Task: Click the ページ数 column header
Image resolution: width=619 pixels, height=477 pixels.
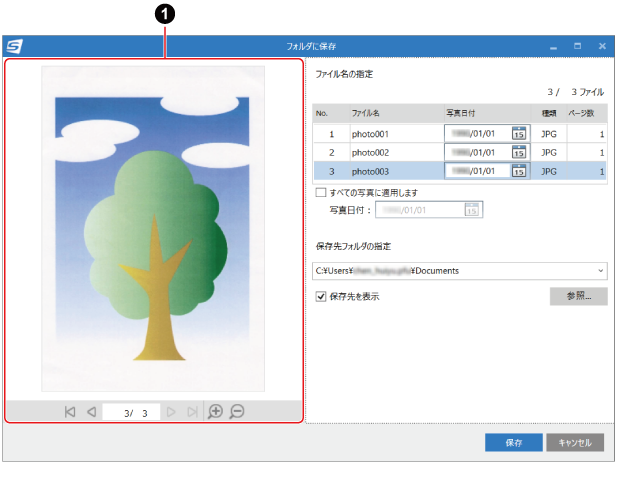Action: coord(587,113)
